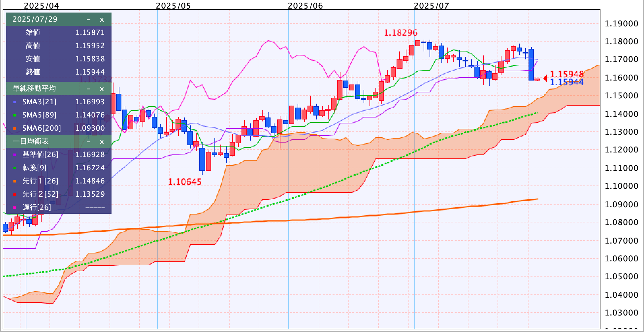Click the SMA5[89] green color swatch

15,116
